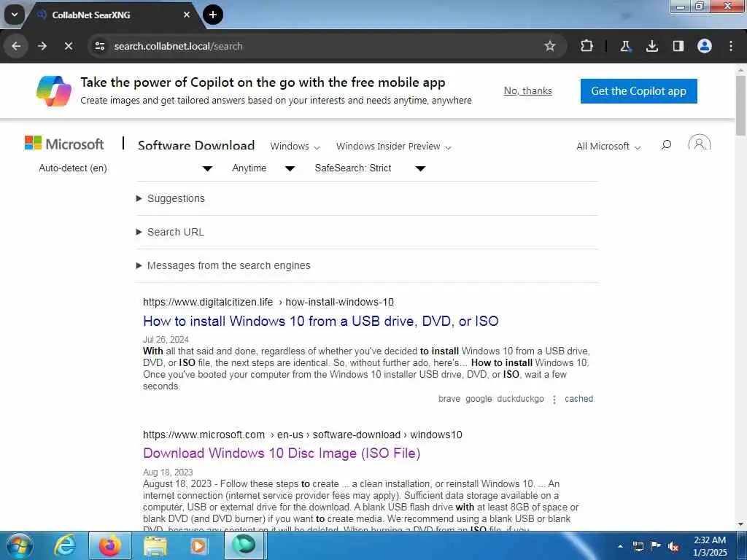
Task: Click the brave engine label
Action: tap(449, 399)
